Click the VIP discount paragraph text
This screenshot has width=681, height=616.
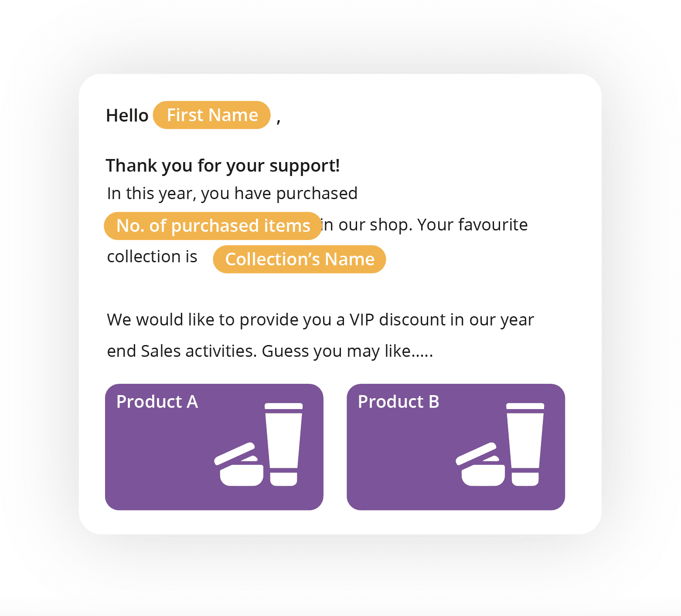point(320,335)
